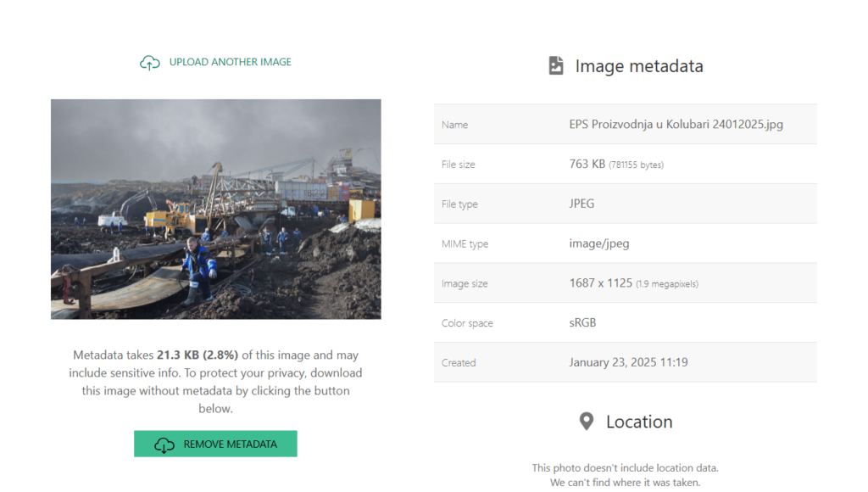868x492 pixels.
Task: Click the image file icon beside Image metadata
Action: coord(556,66)
